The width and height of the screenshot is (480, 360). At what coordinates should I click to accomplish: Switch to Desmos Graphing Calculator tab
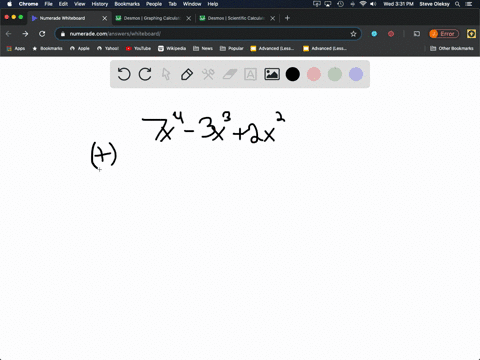click(x=152, y=18)
